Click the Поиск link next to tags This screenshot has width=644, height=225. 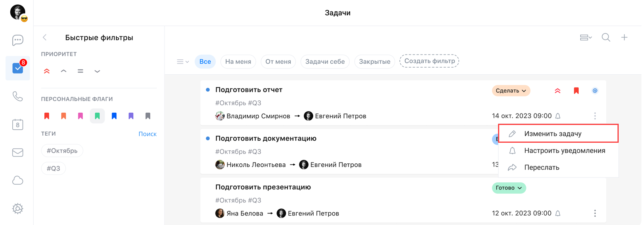pyautogui.click(x=147, y=134)
